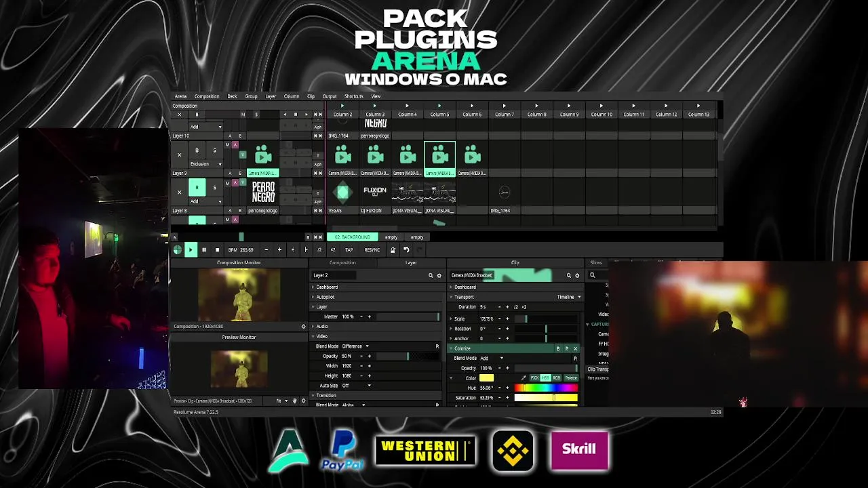Trigger Column 2 play arrow
The image size is (868, 488).
click(342, 106)
